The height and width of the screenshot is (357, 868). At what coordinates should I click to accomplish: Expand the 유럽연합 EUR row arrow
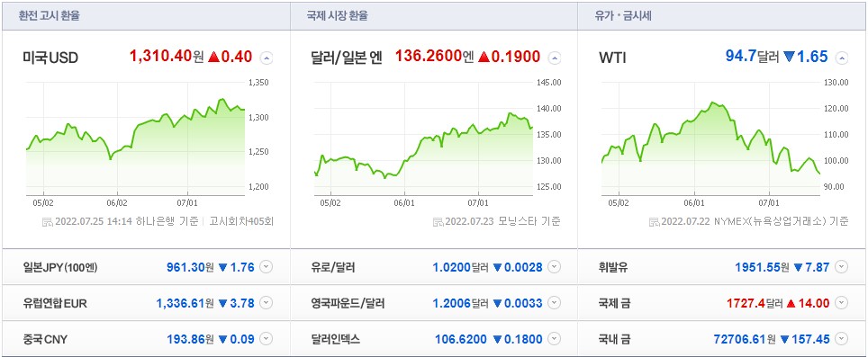tap(267, 303)
